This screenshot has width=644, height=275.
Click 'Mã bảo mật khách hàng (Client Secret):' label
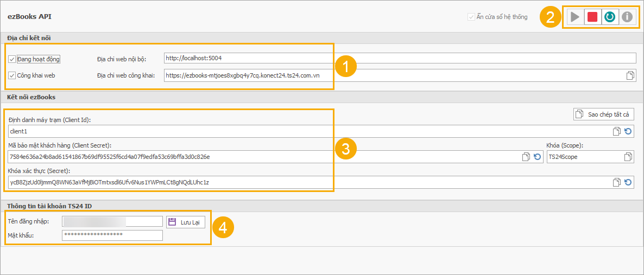[60, 145]
